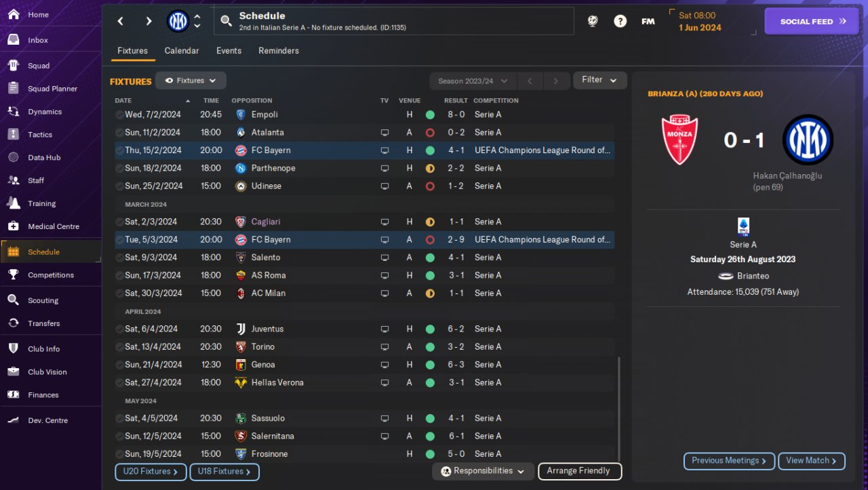The height and width of the screenshot is (490, 868).
Task: Open the View Match button
Action: 812,461
